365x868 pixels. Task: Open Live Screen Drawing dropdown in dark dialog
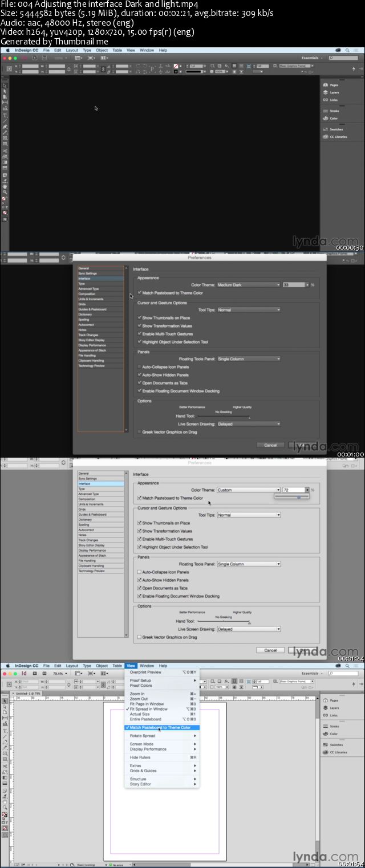coord(249,424)
